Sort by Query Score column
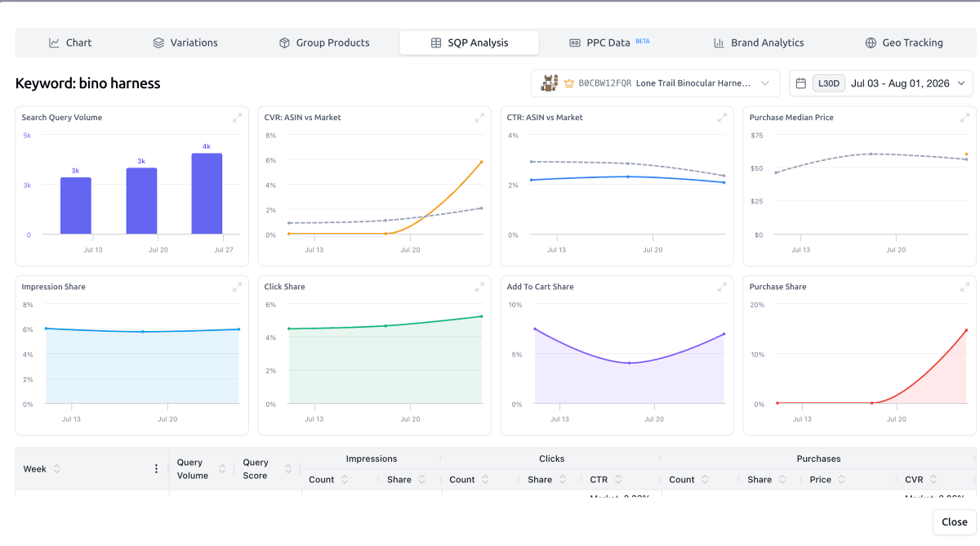This screenshot has width=980, height=546. point(288,469)
